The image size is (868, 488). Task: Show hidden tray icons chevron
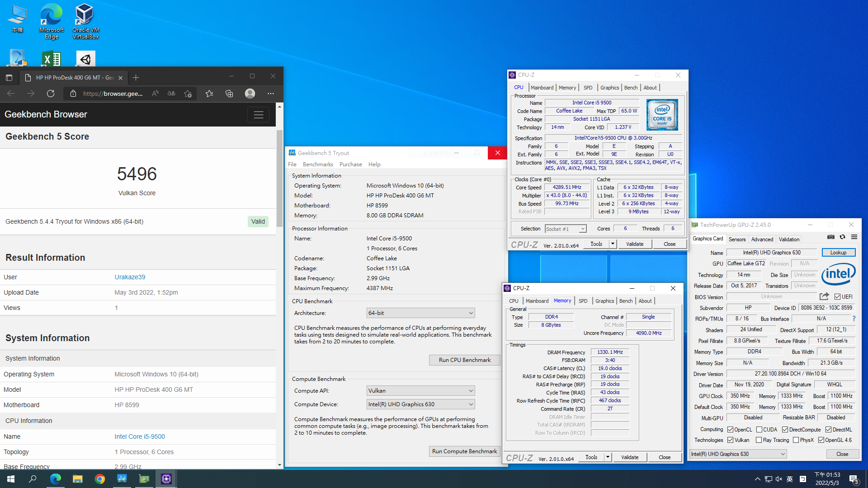pyautogui.click(x=757, y=479)
